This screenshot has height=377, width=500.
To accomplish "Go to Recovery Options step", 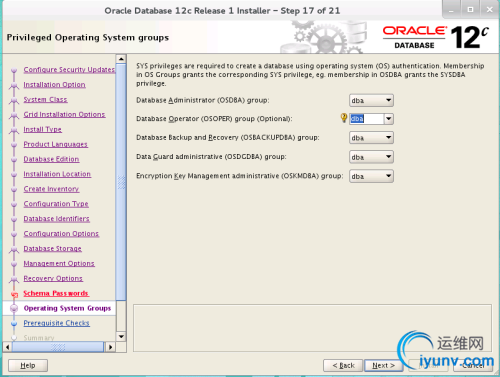I will [x=53, y=278].
